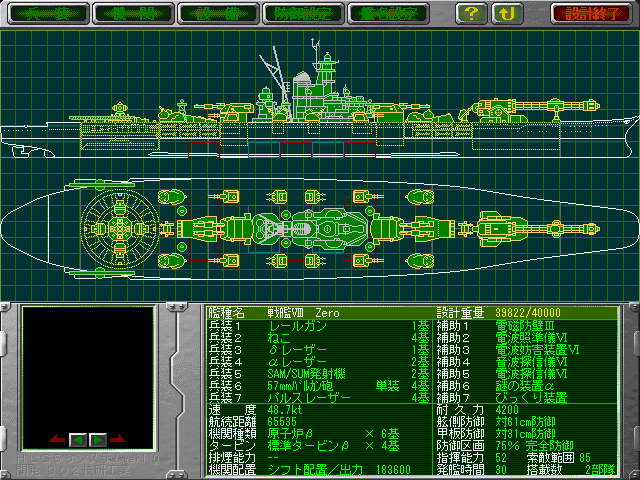Open the 艦名設定 (ship name) tab
Screen dimensions: 640x480
point(388,14)
